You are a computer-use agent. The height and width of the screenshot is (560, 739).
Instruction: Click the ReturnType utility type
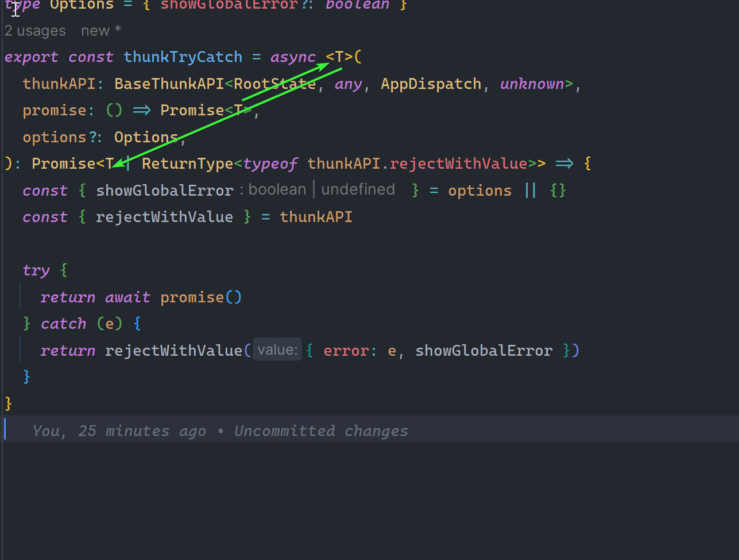coord(187,164)
